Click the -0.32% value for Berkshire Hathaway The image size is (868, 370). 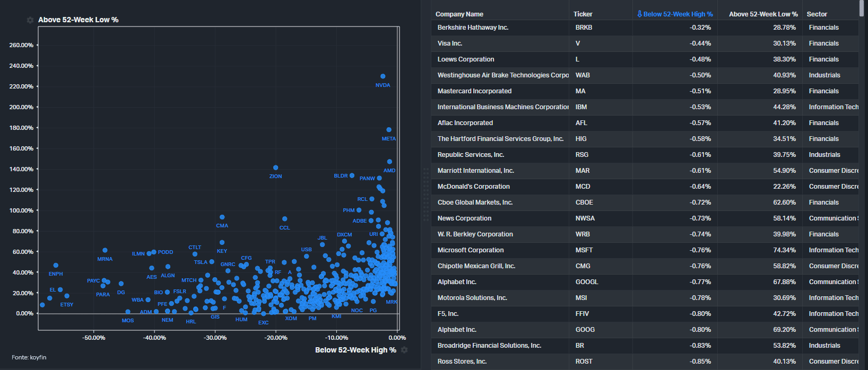click(700, 28)
